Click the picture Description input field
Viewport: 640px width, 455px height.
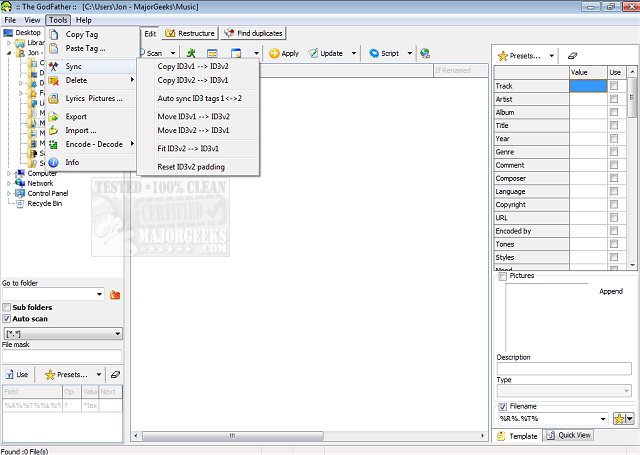(x=564, y=368)
